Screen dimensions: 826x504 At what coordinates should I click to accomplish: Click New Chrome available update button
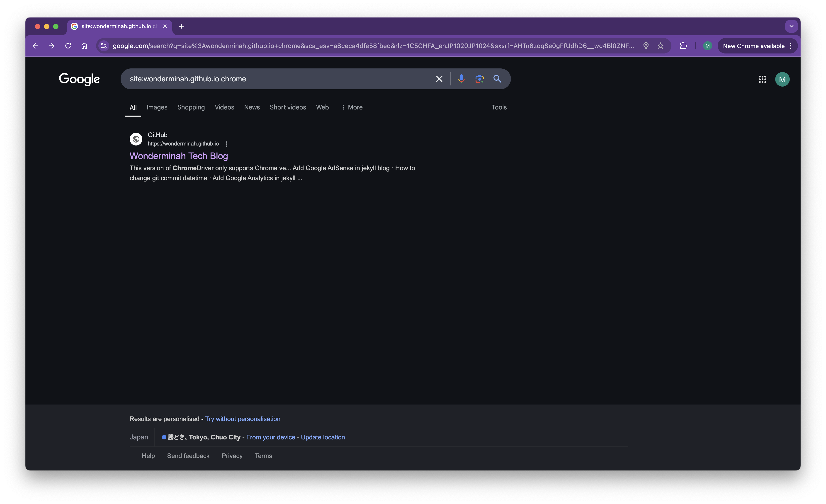click(x=753, y=46)
